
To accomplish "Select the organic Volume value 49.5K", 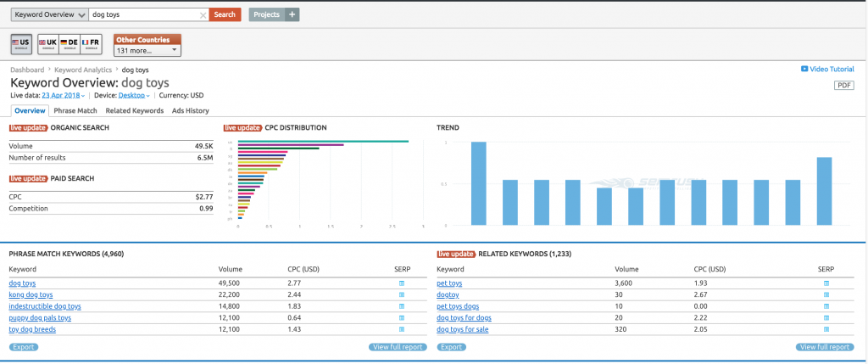I will click(203, 146).
